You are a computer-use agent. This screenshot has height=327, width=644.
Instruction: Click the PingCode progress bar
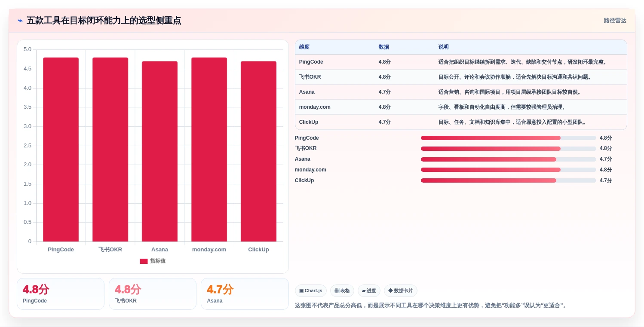[508, 138]
